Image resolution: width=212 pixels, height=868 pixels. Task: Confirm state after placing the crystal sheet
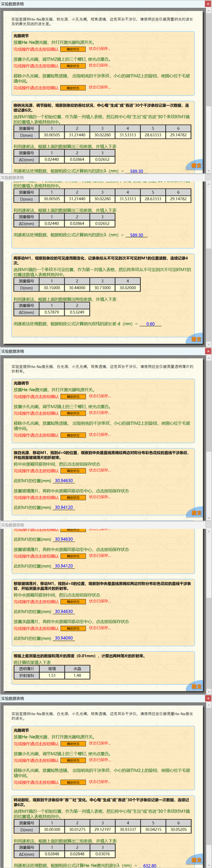pyautogui.click(x=73, y=628)
